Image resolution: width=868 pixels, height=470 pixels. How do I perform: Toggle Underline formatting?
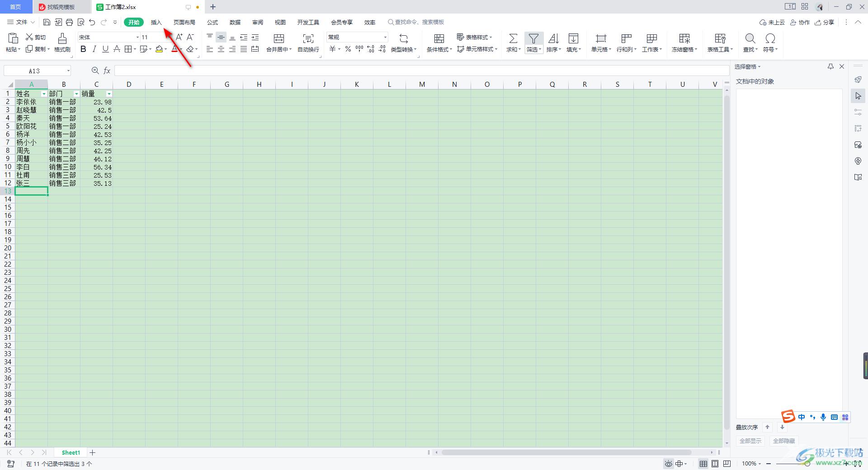tap(105, 49)
